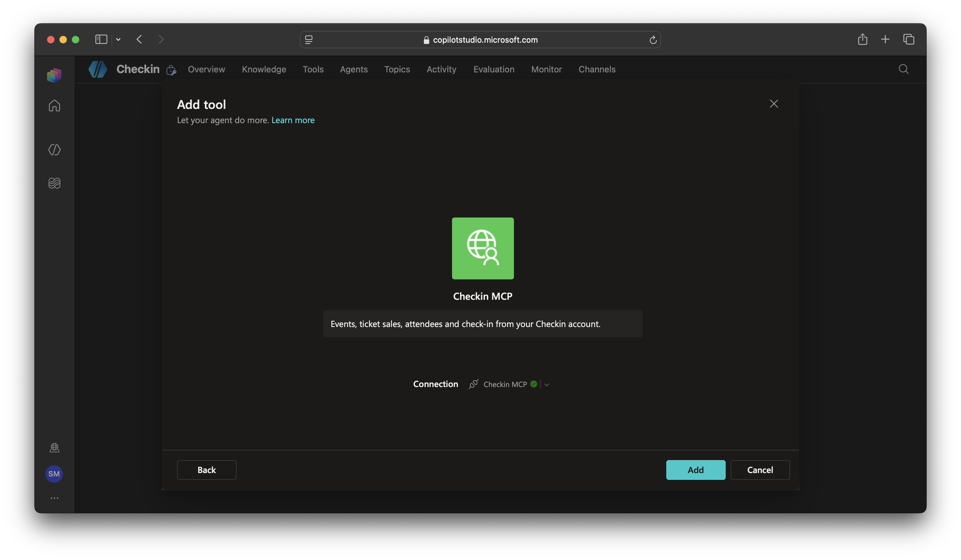Screen dimensions: 961x560
Task: Open environment globe icon in sidebar
Action: point(54,448)
